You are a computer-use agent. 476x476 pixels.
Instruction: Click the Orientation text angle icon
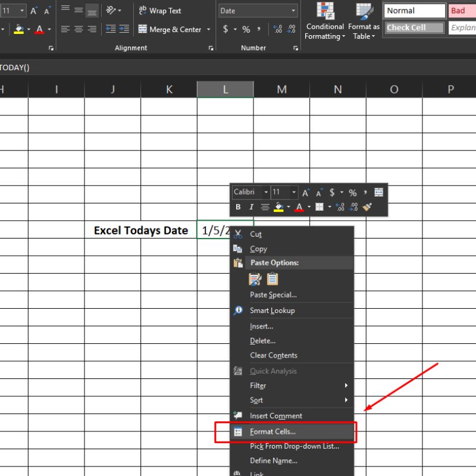tap(111, 11)
